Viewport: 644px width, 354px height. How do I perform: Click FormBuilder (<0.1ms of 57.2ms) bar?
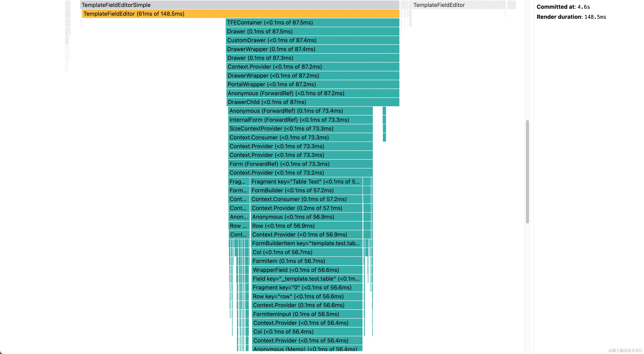click(x=306, y=190)
